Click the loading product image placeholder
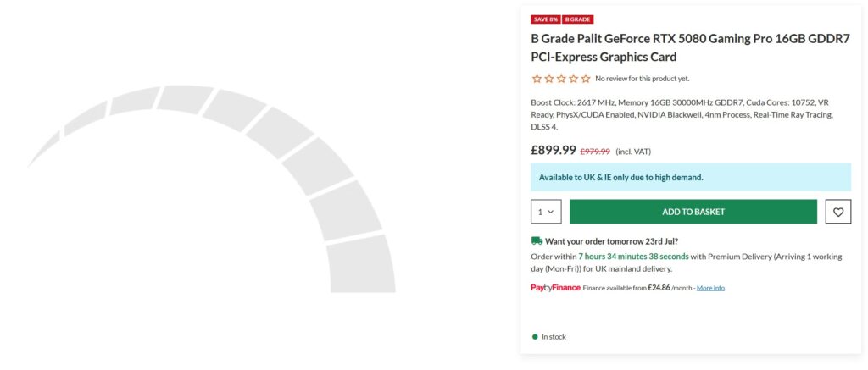 click(211, 189)
